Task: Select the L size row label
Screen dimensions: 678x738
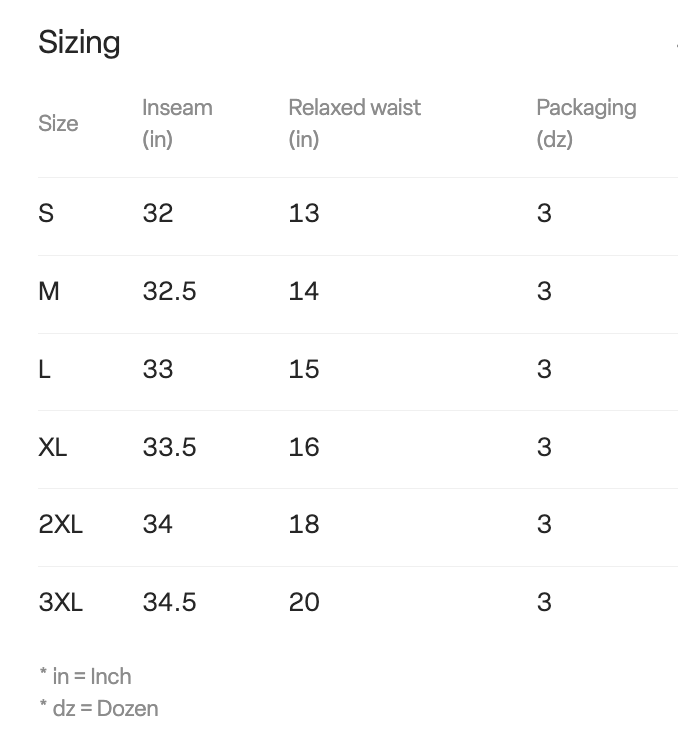Action: pos(44,369)
